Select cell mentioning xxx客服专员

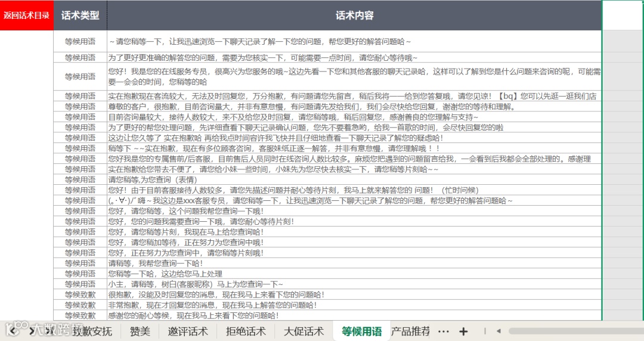[354, 200]
